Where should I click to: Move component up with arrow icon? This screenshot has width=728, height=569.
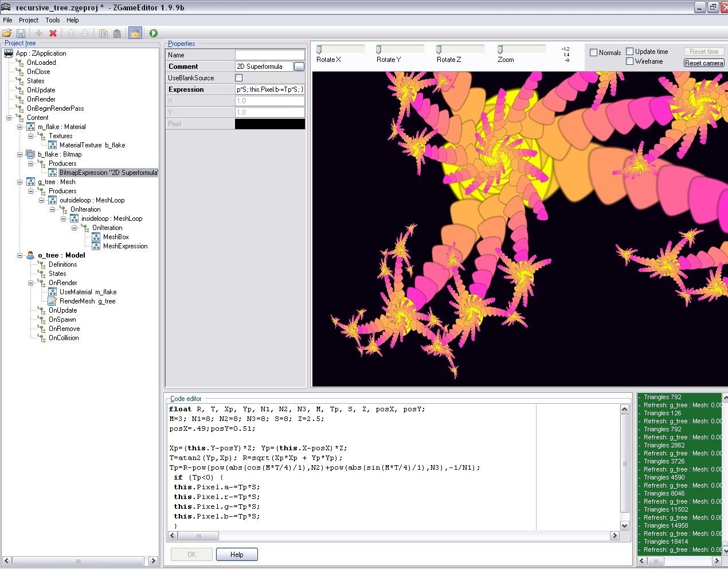coord(71,33)
